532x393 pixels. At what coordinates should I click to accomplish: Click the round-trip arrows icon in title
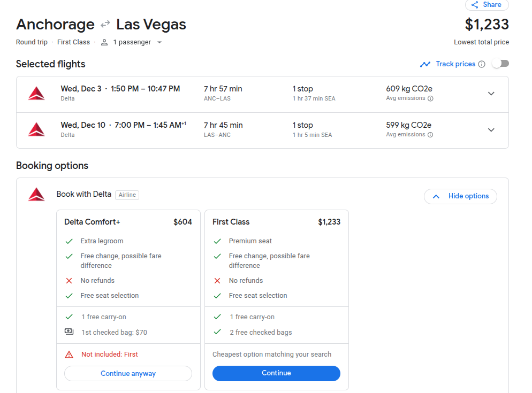point(105,25)
